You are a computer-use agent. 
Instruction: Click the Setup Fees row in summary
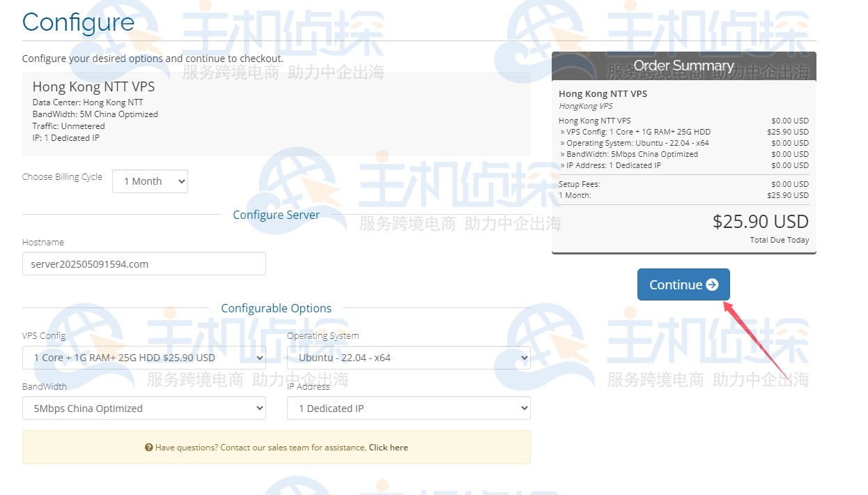click(579, 184)
